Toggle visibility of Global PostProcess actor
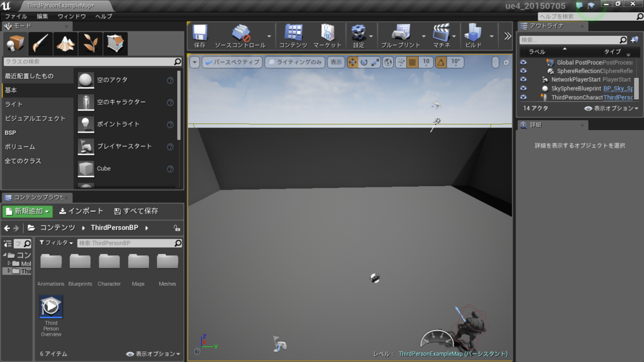 [523, 62]
